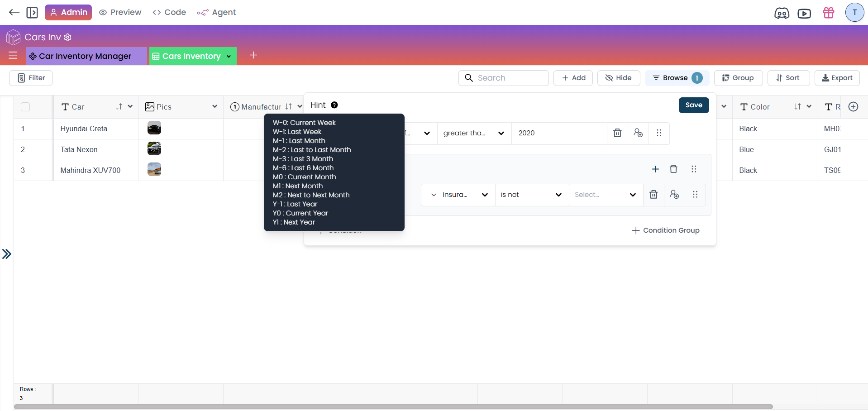Open Cars Inv settings gear
Viewport: 868px width, 411px height.
68,37
